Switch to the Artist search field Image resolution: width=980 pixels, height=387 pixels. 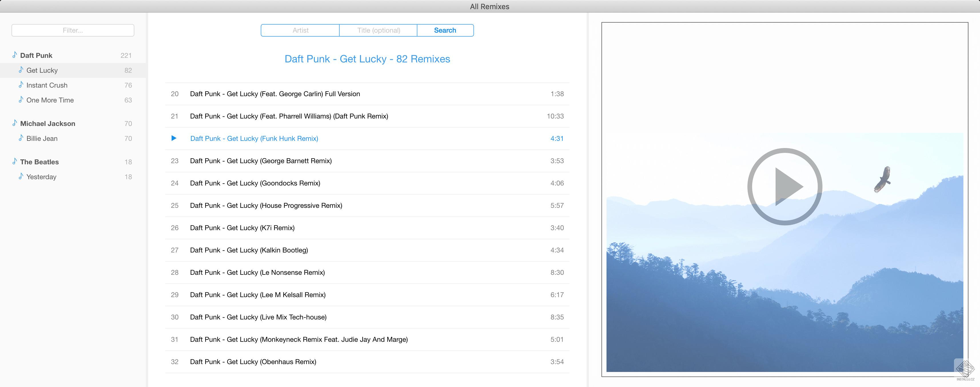(300, 30)
